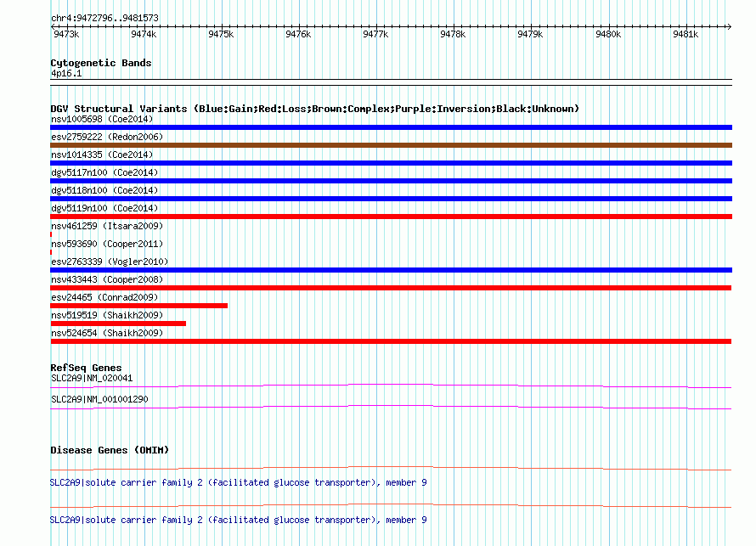The height and width of the screenshot is (546, 756).
Task: Click the Cytogenetic Bands track title
Action: (x=101, y=63)
